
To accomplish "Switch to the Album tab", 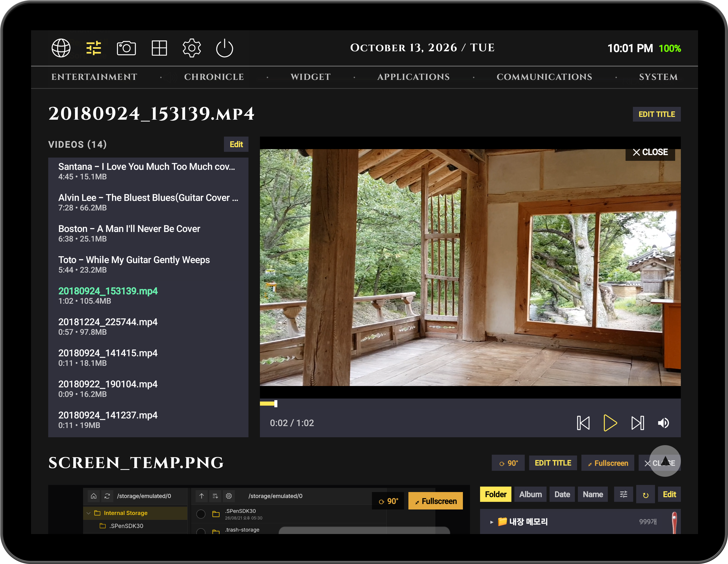I will click(530, 494).
